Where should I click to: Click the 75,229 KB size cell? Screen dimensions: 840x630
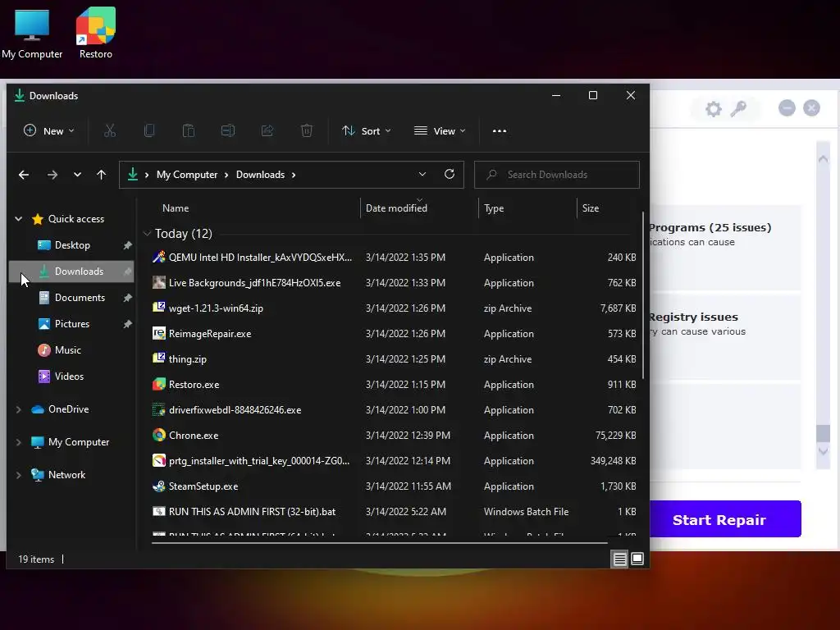click(615, 435)
